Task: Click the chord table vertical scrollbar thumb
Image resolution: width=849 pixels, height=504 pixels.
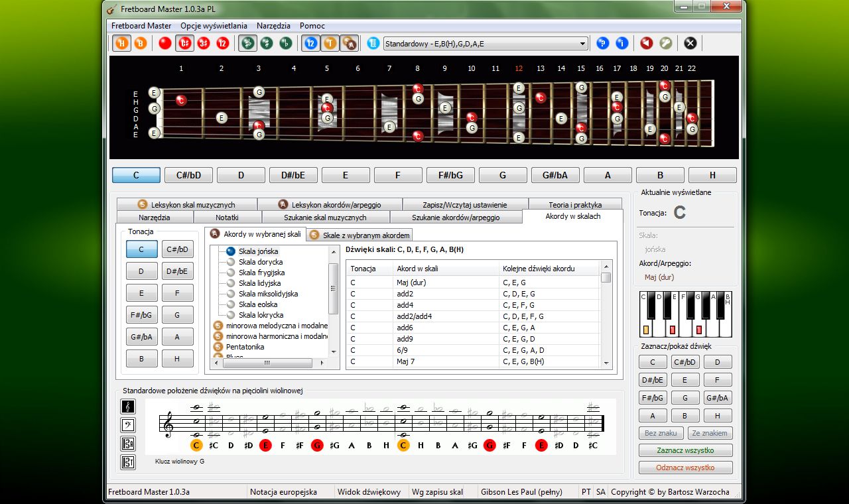Action: 606,277
